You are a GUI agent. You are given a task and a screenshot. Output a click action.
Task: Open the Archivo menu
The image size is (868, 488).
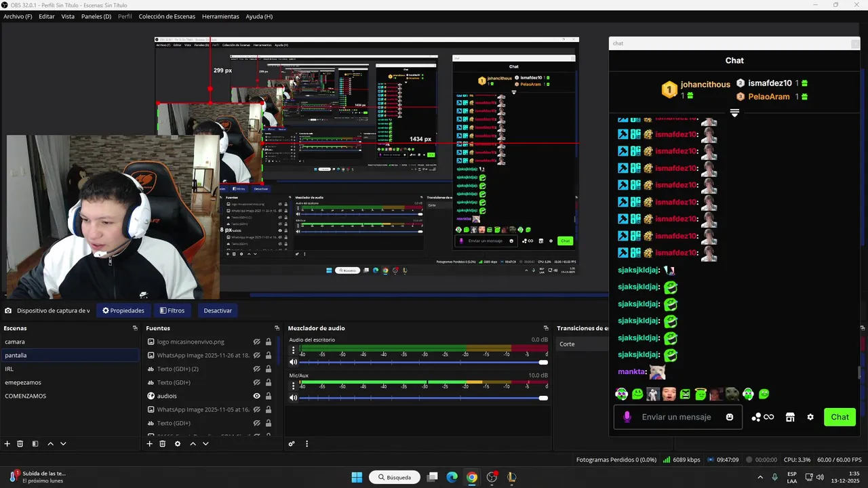[18, 16]
